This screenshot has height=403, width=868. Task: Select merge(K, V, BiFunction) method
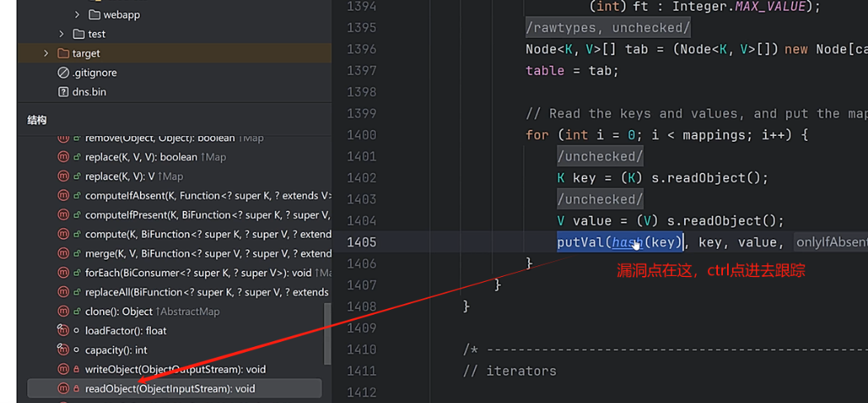tap(209, 254)
